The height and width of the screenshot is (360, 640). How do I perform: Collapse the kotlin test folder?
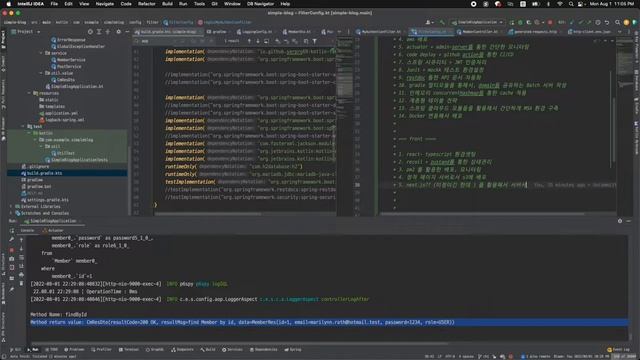[29, 133]
